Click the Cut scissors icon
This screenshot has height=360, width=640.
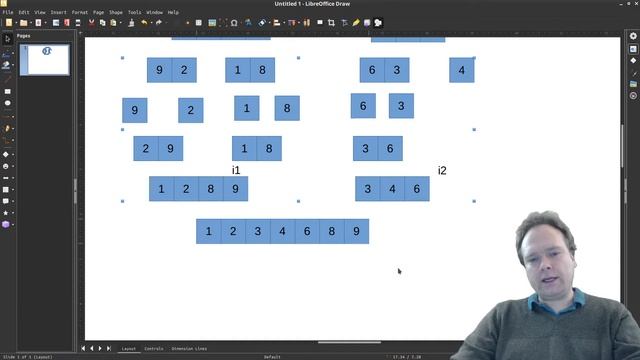(x=92, y=23)
